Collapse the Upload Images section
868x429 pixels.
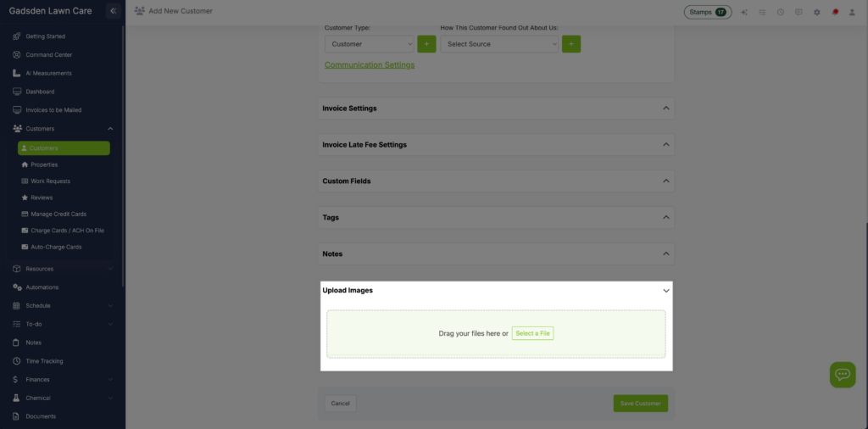pos(665,291)
